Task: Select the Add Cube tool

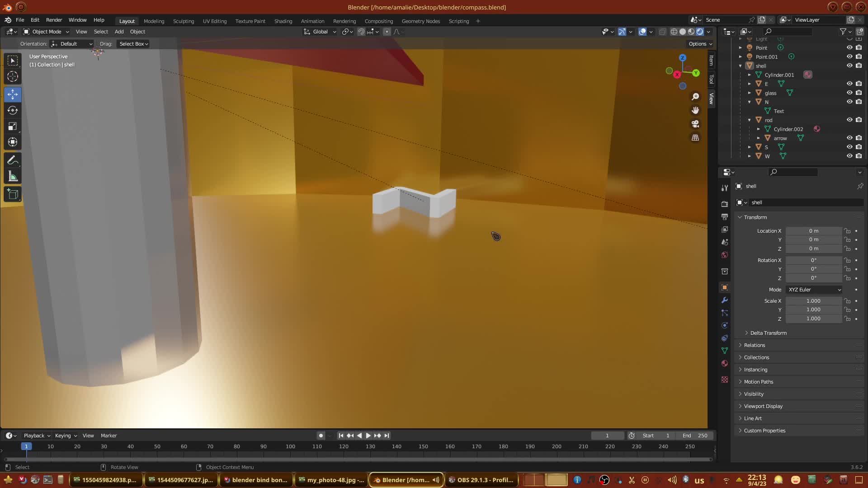Action: coord(13,195)
